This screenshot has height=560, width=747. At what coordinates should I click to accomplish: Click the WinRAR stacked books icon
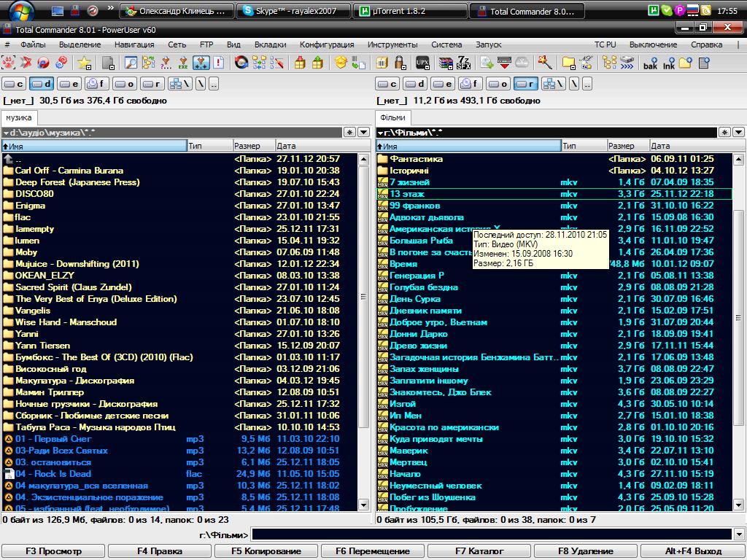pyautogui.click(x=446, y=63)
